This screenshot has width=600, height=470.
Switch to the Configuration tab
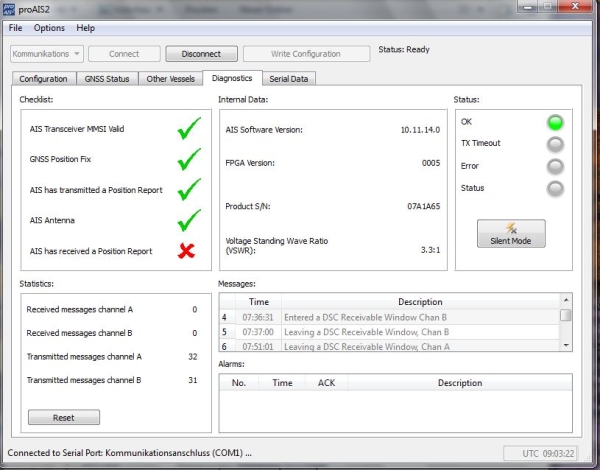44,79
